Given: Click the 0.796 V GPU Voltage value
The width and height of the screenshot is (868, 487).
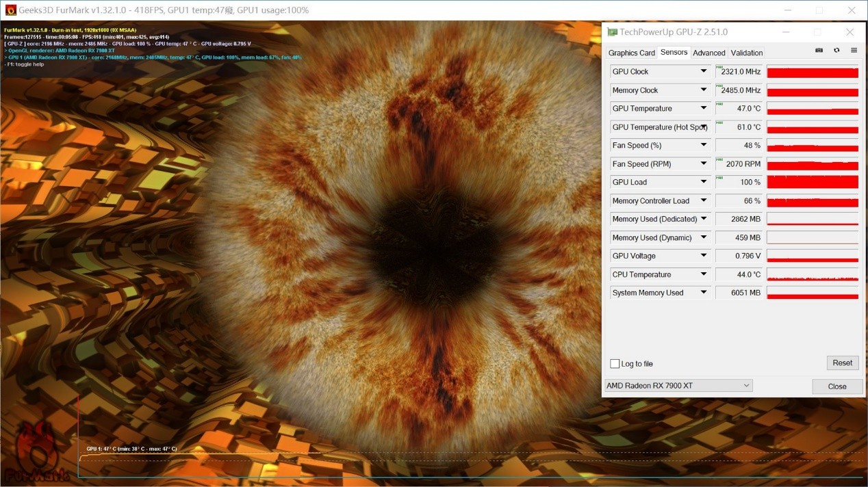Looking at the screenshot, I should [739, 256].
